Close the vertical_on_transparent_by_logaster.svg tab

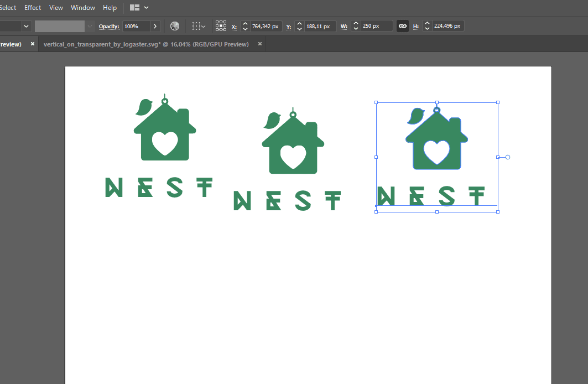coord(260,44)
